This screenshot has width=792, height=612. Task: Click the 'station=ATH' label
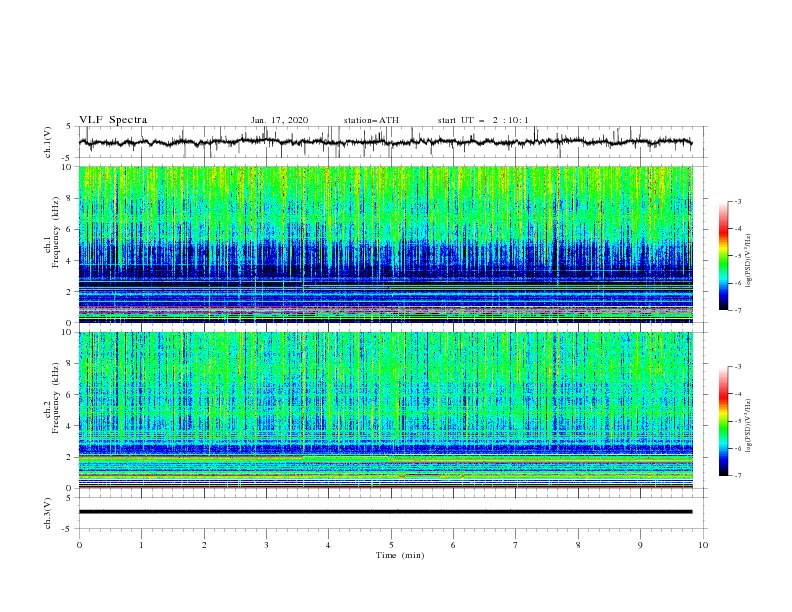click(x=371, y=120)
